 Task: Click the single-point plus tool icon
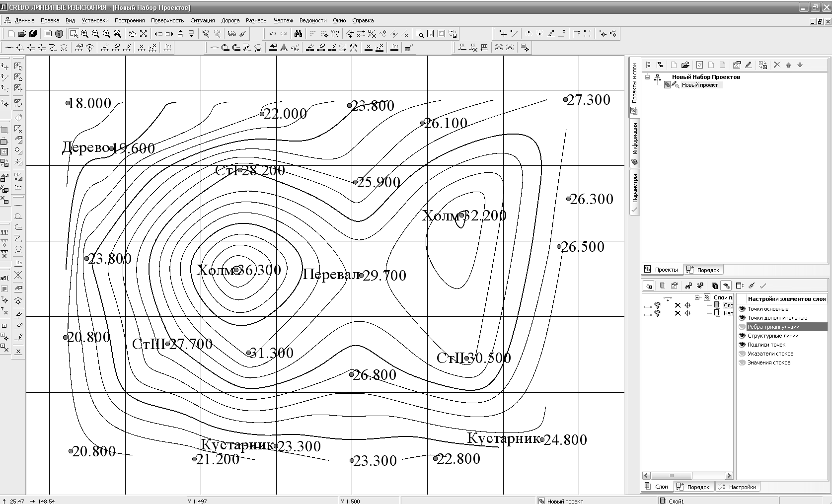pos(503,34)
